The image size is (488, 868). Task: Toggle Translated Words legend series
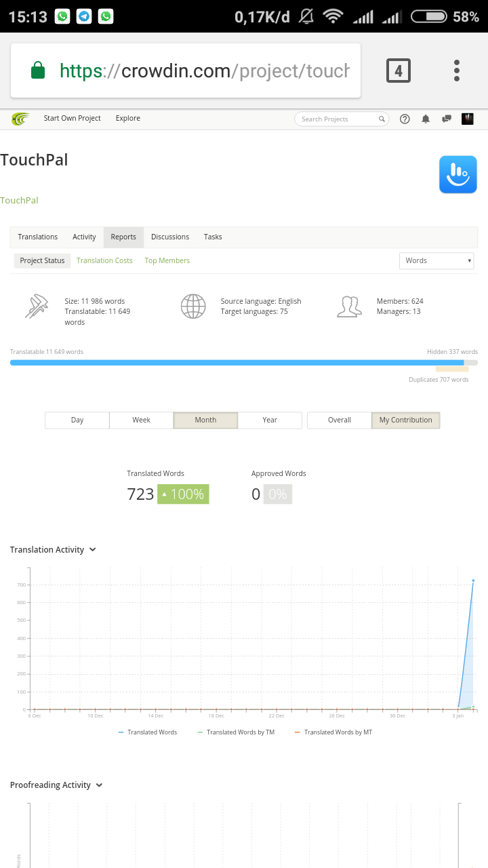tap(148, 732)
